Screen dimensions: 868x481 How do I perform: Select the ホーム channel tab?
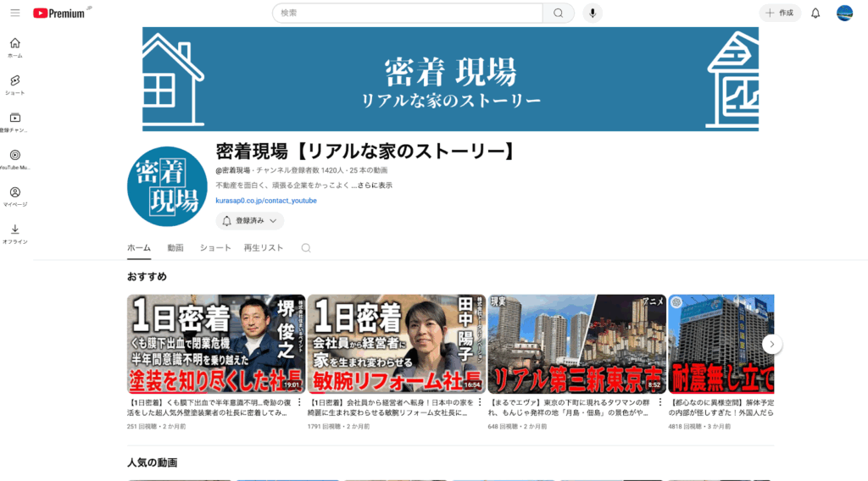139,248
